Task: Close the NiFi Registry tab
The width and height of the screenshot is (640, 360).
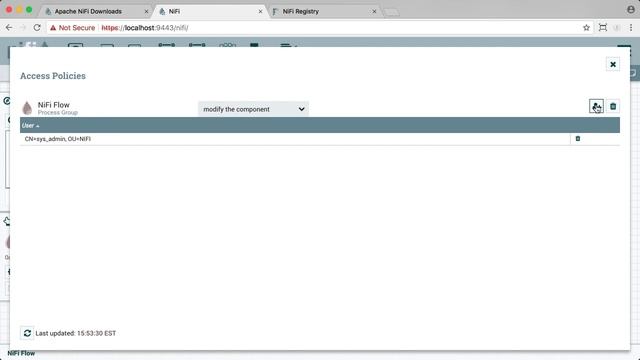Action: click(x=374, y=11)
